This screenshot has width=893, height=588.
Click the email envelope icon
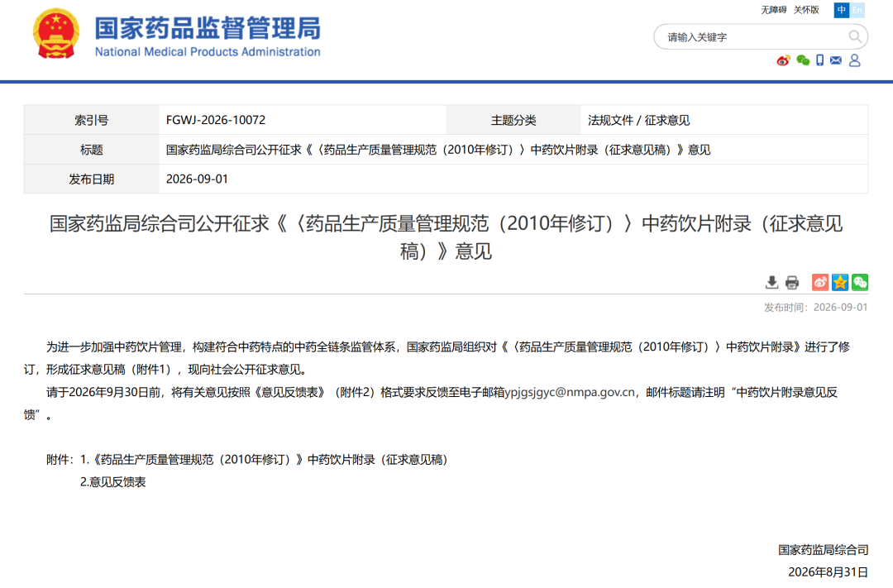tap(835, 60)
